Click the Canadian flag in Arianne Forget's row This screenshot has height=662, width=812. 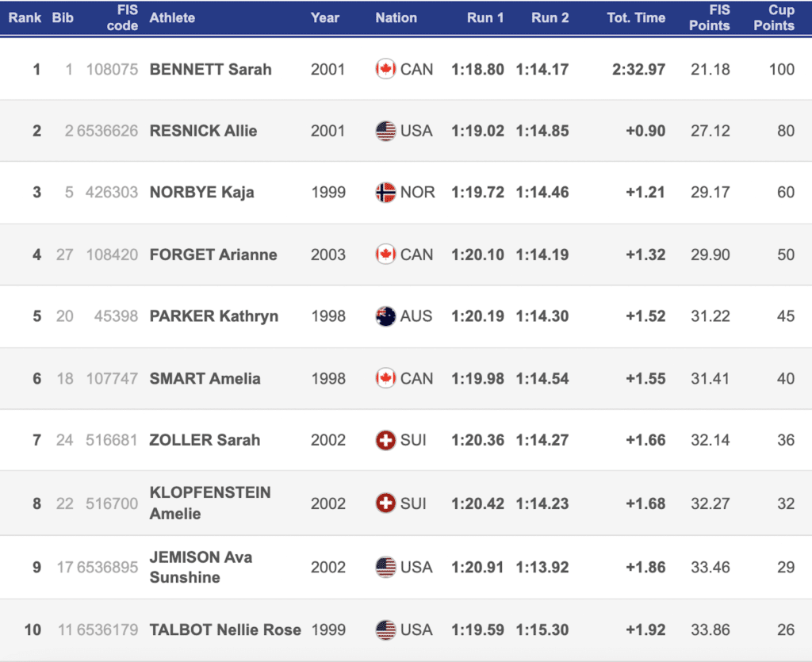click(385, 254)
